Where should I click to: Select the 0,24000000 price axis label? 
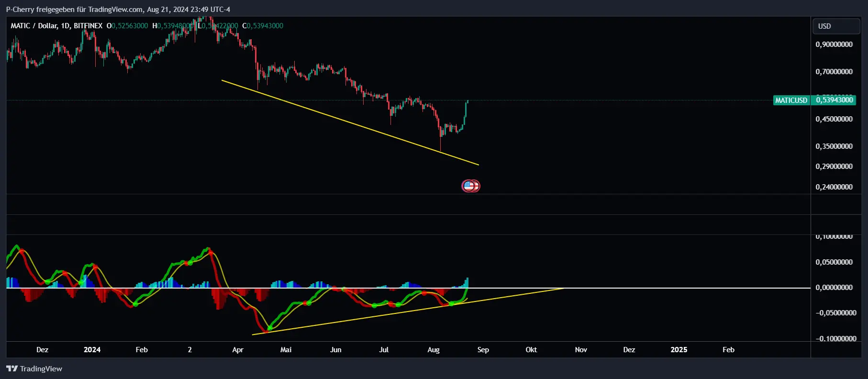(x=834, y=187)
